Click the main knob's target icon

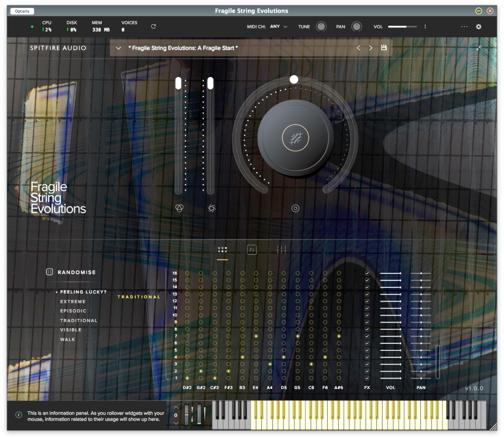[x=296, y=208]
